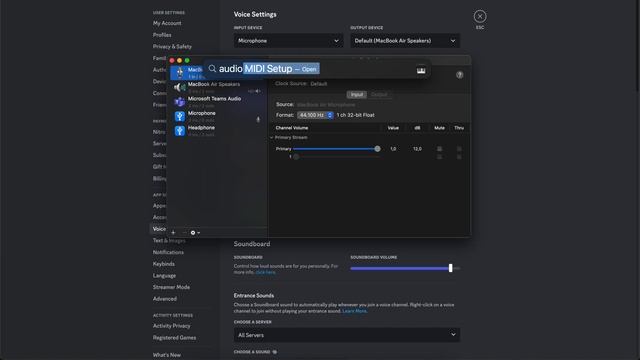Switch to the Input tab in Audio Devices
Viewport: 640px width, 360px height.
(357, 94)
